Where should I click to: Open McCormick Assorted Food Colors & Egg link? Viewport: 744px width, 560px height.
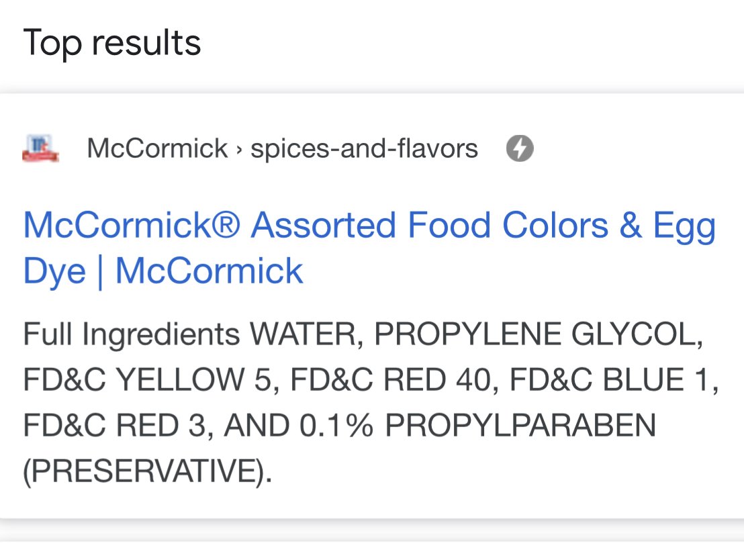pyautogui.click(x=369, y=225)
